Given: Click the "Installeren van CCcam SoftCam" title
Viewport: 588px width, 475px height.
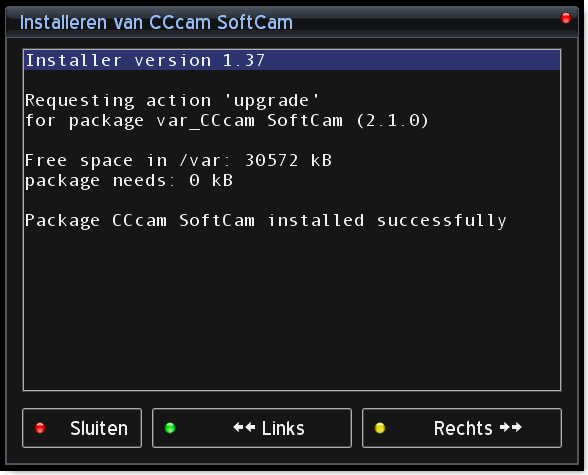Looking at the screenshot, I should 156,22.
